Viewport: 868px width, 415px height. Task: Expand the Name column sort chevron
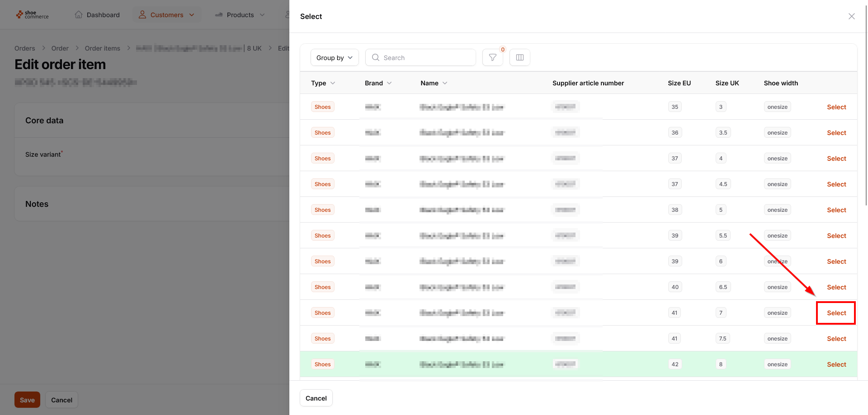click(x=445, y=83)
